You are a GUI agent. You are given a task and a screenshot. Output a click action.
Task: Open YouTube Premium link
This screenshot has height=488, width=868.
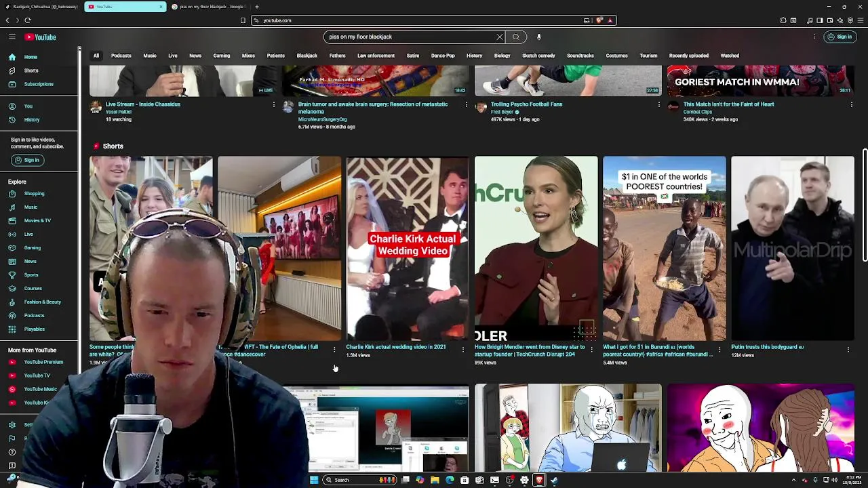[39, 362]
